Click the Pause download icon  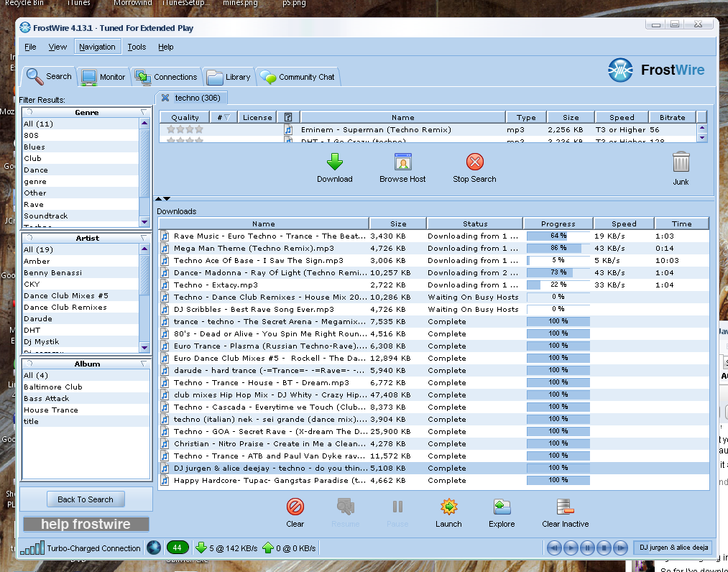pos(397,507)
